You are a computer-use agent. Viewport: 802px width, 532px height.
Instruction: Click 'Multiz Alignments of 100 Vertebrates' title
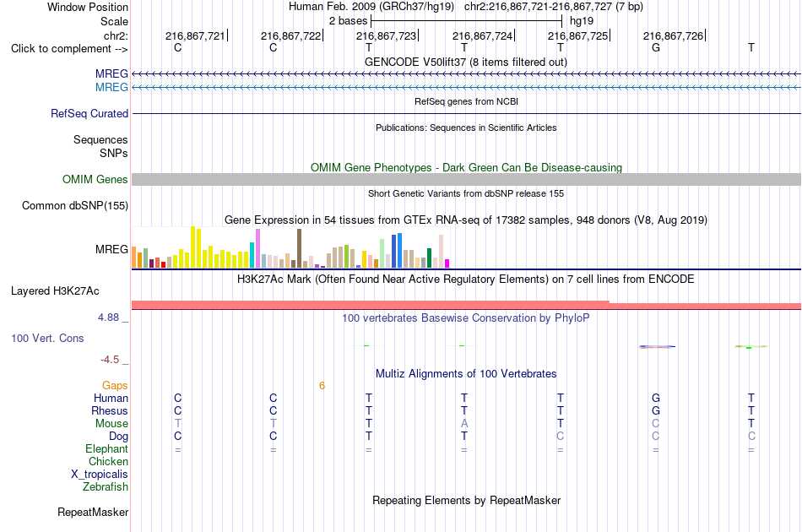pos(466,373)
